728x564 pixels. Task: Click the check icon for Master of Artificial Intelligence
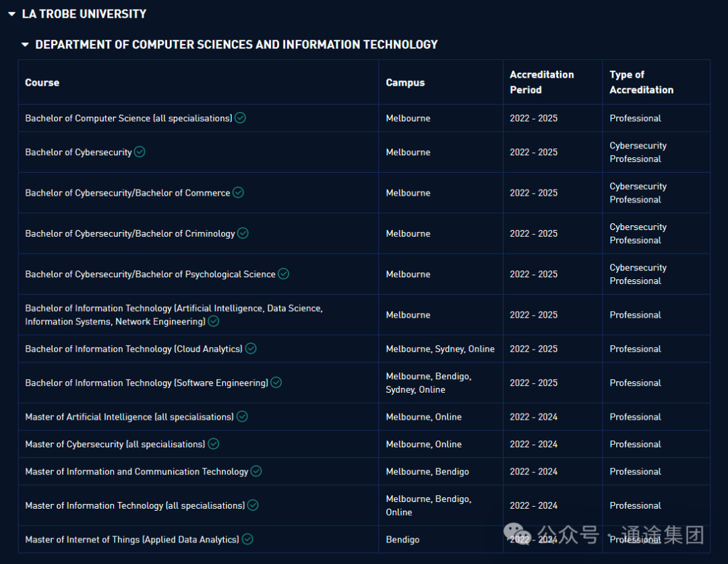click(242, 417)
